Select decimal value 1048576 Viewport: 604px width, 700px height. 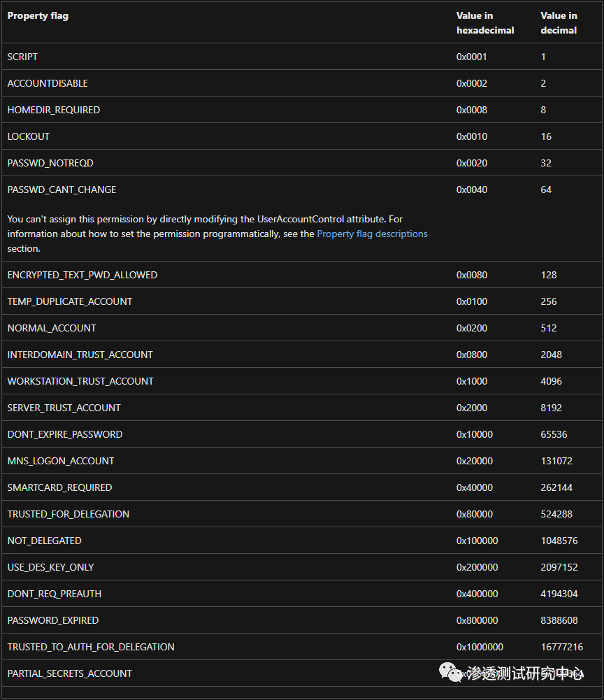(559, 541)
